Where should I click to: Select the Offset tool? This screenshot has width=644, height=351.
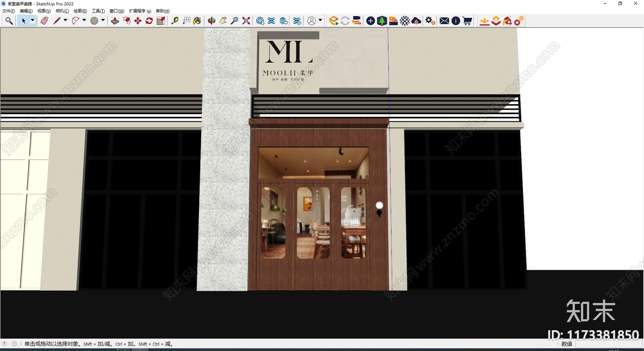pyautogui.click(x=126, y=21)
